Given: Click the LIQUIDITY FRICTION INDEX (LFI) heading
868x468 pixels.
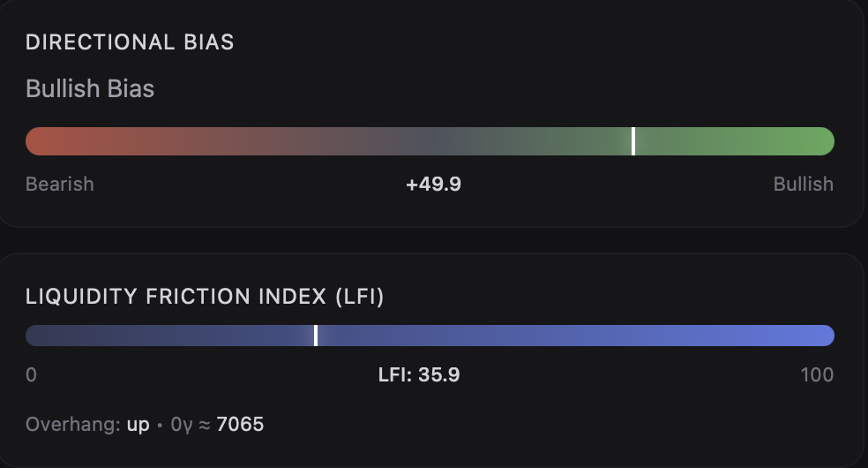Looking at the screenshot, I should pos(205,297).
